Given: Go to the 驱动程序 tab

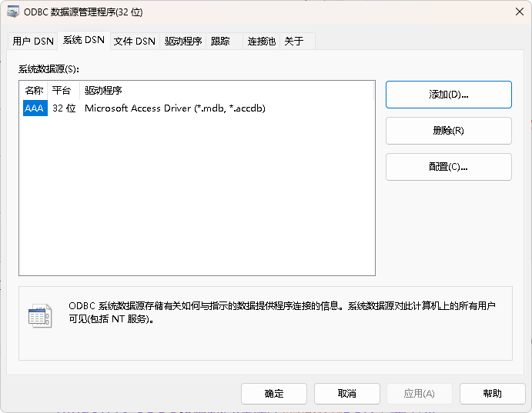Looking at the screenshot, I should point(182,42).
